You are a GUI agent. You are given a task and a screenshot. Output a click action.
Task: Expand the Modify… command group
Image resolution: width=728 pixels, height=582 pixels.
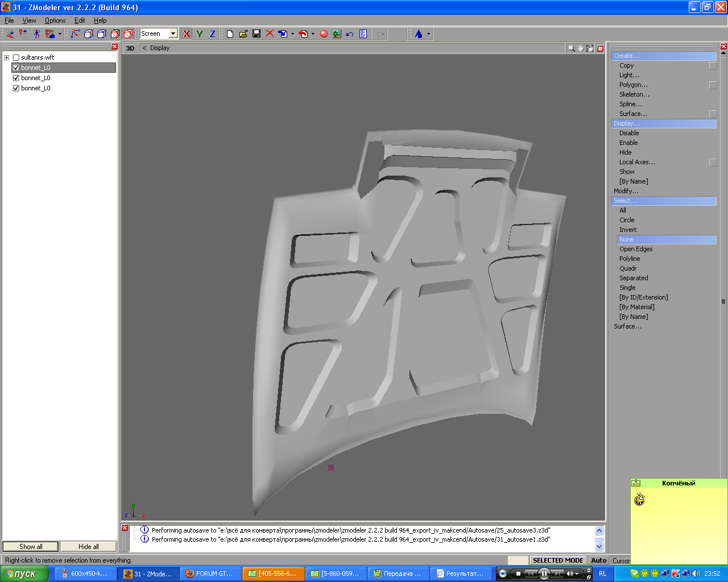tap(626, 191)
